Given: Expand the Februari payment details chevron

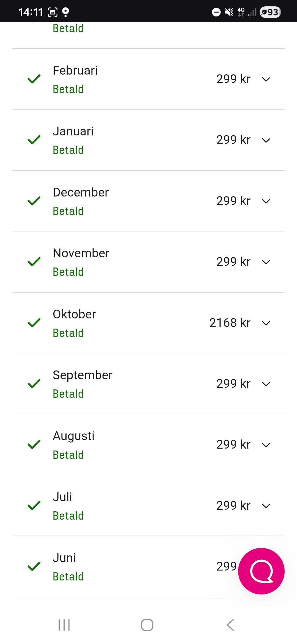Looking at the screenshot, I should [x=266, y=80].
